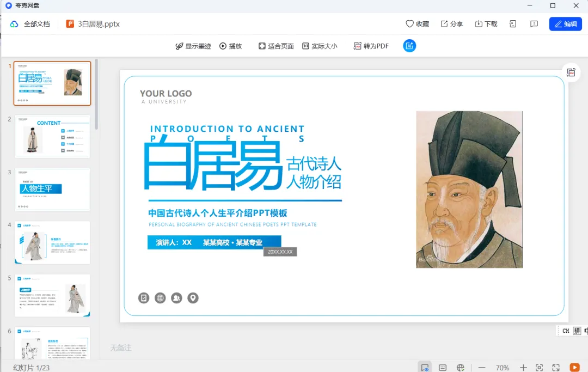Viewport: 588px width, 372px height.
Task: Click the thumbnail panel scrollbar
Action: click(x=96, y=94)
